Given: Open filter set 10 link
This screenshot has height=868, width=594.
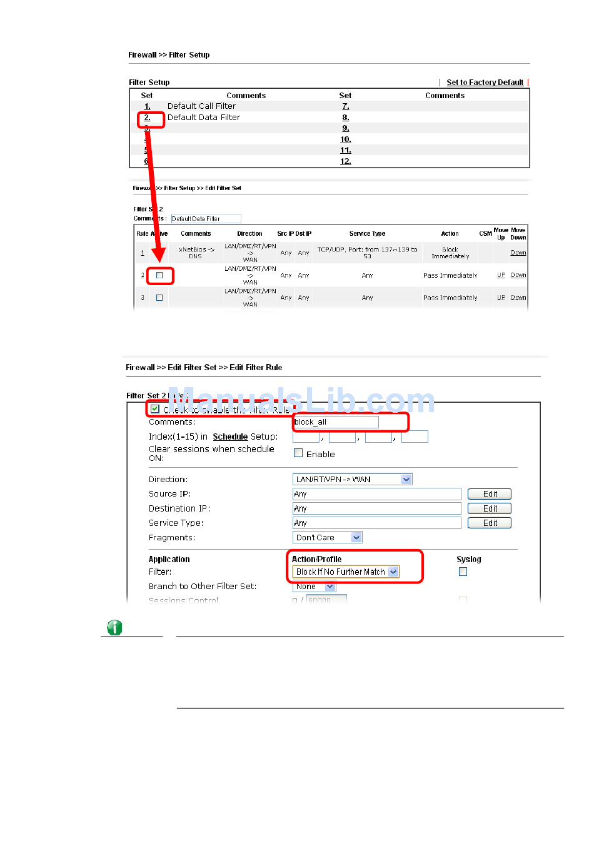Looking at the screenshot, I should (346, 139).
